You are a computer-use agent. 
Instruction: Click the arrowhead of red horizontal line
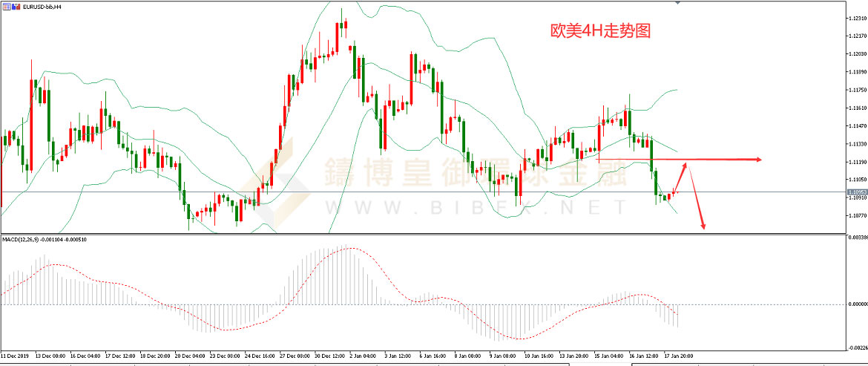(759, 160)
